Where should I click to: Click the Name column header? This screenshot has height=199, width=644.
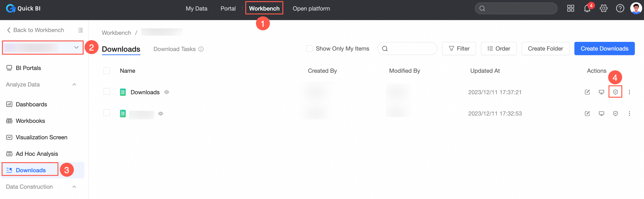tap(128, 71)
